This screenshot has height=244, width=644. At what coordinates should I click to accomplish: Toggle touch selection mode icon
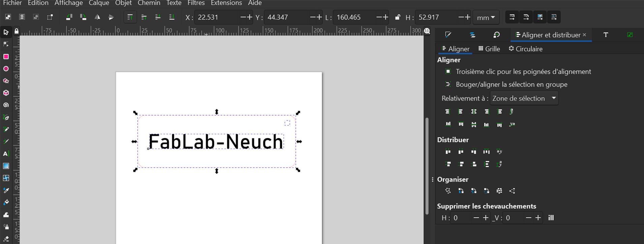tap(50, 17)
